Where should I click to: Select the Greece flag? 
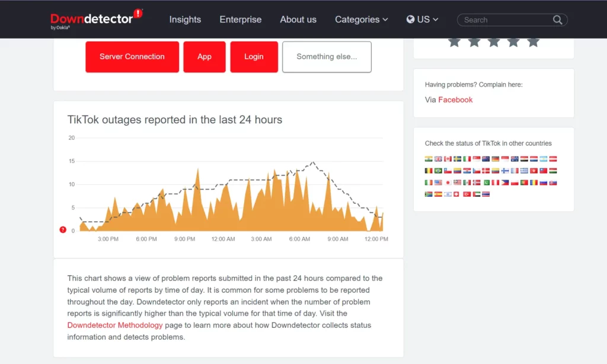pyautogui.click(x=524, y=171)
